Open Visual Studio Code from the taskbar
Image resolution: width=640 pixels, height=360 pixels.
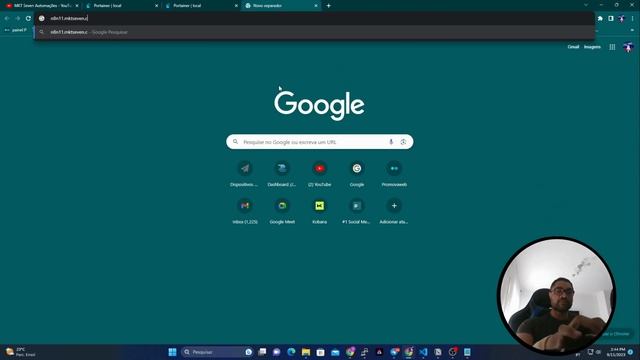423,352
